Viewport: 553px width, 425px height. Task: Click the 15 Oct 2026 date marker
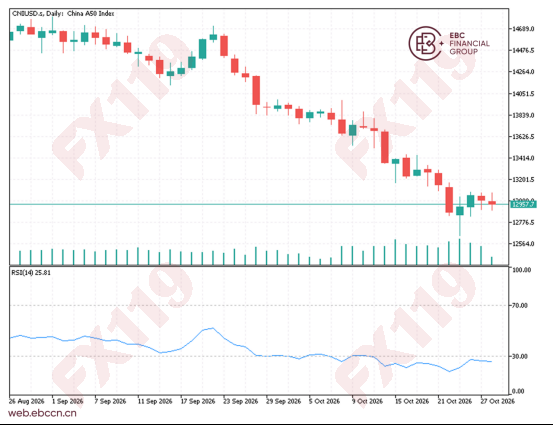pyautogui.click(x=412, y=401)
